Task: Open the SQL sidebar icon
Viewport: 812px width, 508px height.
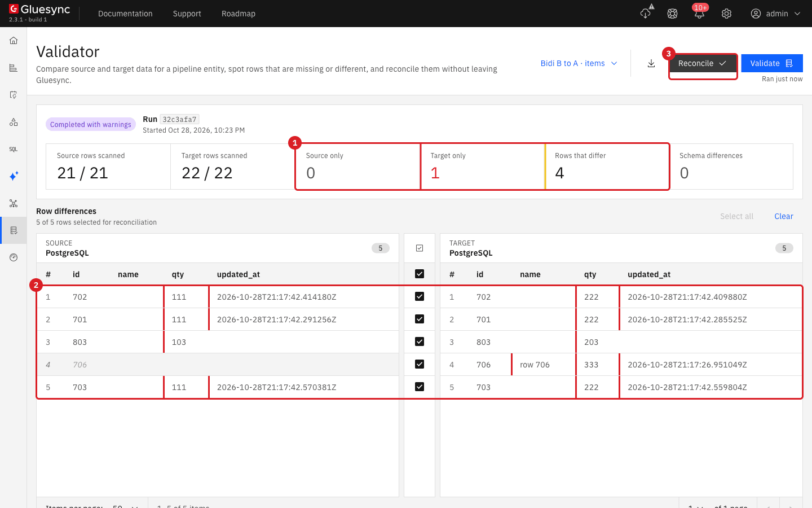Action: coord(14,149)
